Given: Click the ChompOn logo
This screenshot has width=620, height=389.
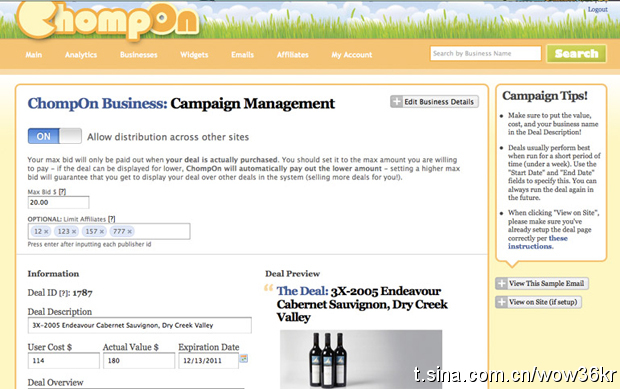Looking at the screenshot, I should click(x=108, y=20).
